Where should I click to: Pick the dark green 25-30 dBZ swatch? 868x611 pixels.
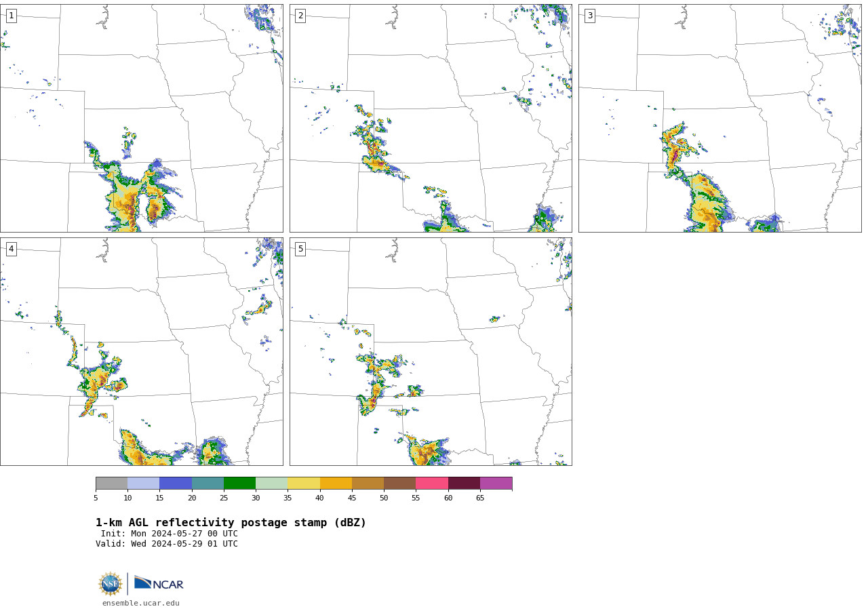pyautogui.click(x=239, y=484)
